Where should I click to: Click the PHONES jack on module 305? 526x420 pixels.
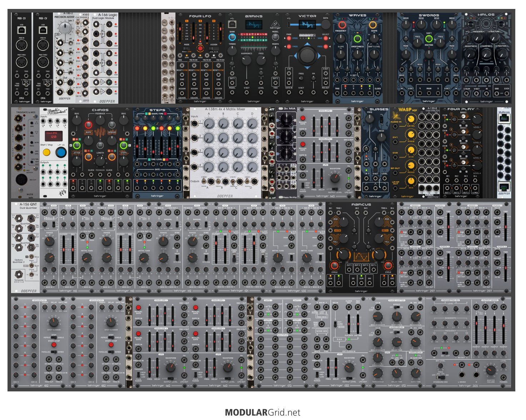(x=503, y=377)
